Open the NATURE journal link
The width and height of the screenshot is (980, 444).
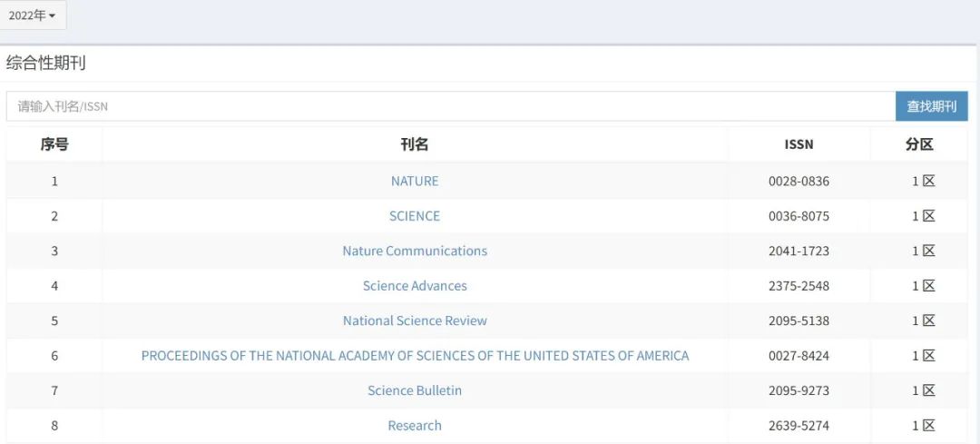tap(415, 181)
